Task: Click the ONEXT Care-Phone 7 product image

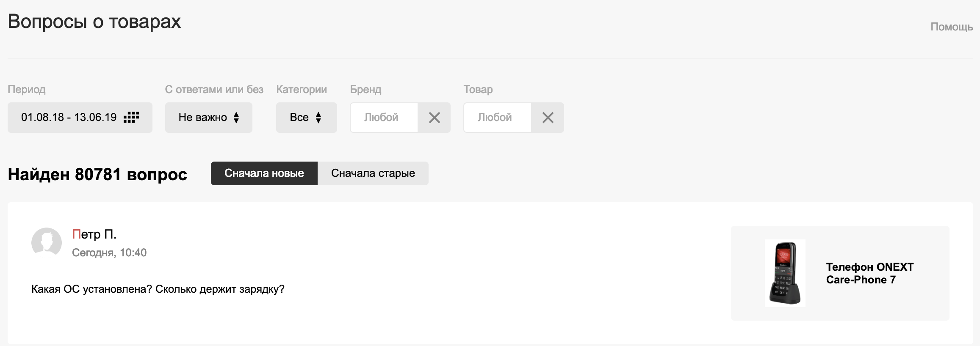Action: pos(785,273)
